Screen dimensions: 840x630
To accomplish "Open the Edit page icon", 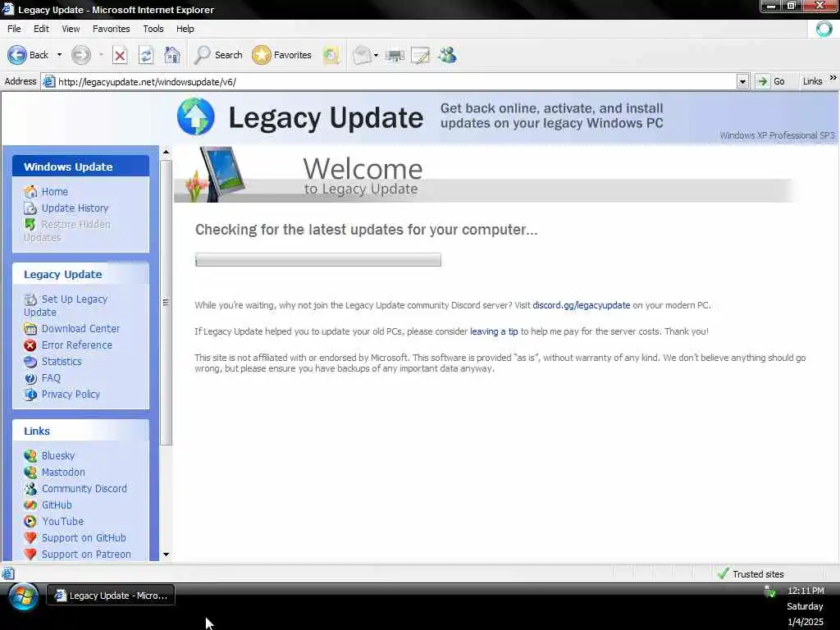I will 421,55.
